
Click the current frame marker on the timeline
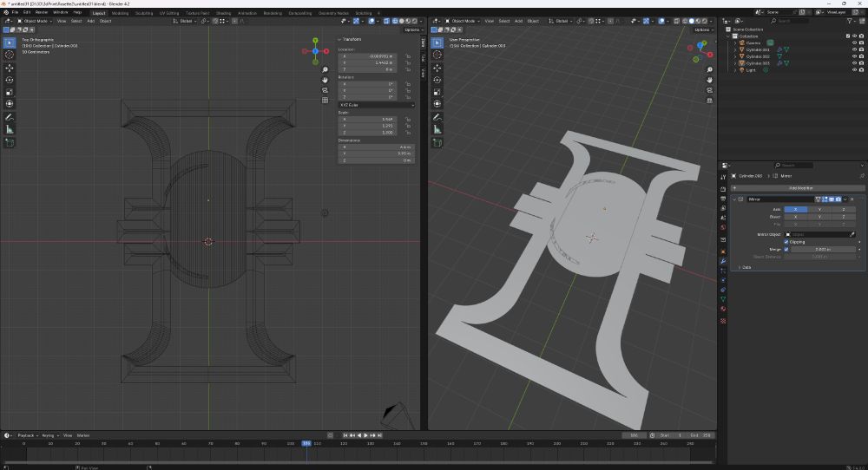point(306,443)
